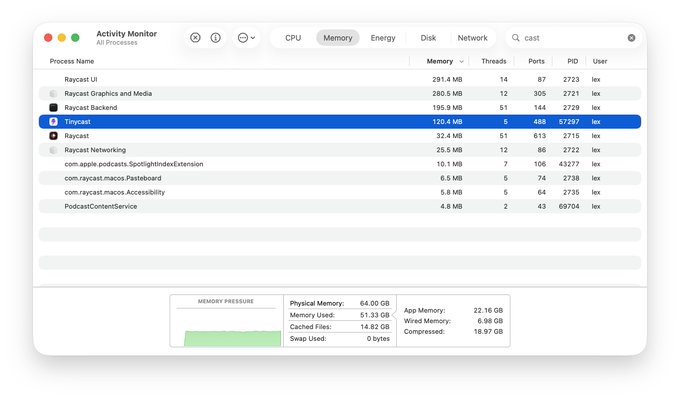
Task: Click the search field containing "cast"
Action: 573,38
